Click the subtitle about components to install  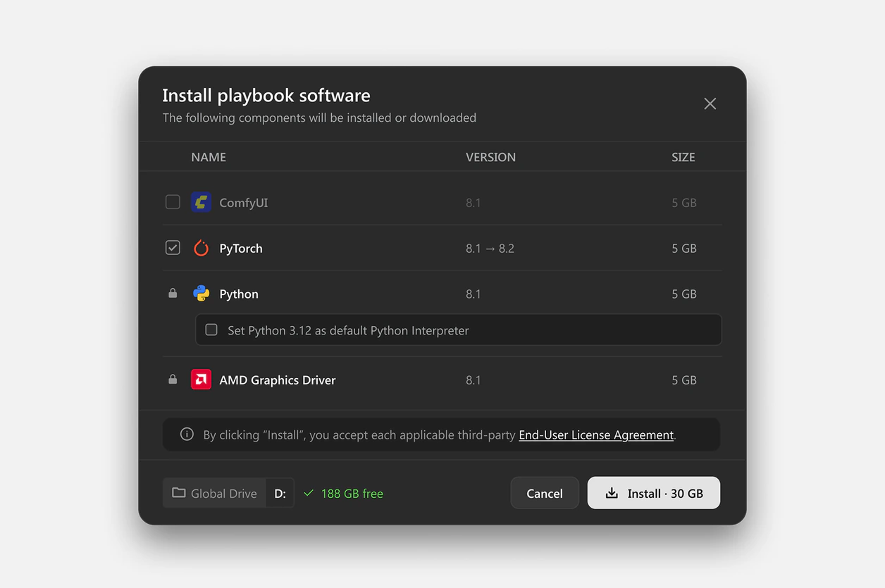[x=319, y=118]
